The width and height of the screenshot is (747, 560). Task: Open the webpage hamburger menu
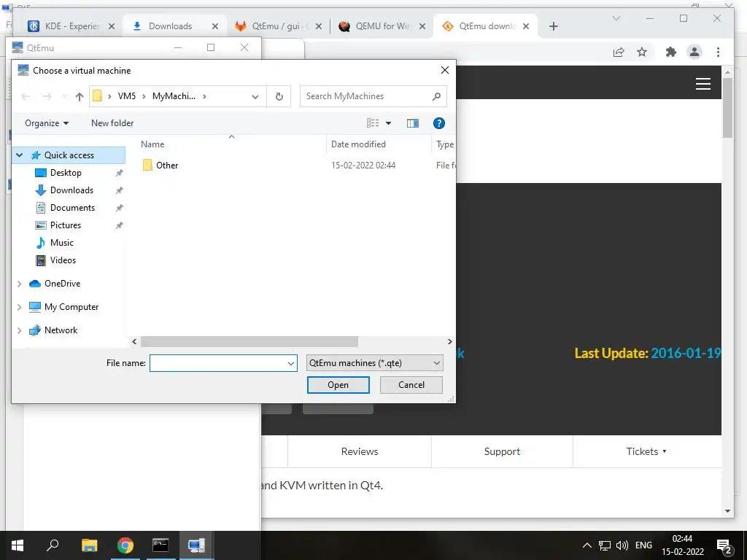click(x=703, y=84)
